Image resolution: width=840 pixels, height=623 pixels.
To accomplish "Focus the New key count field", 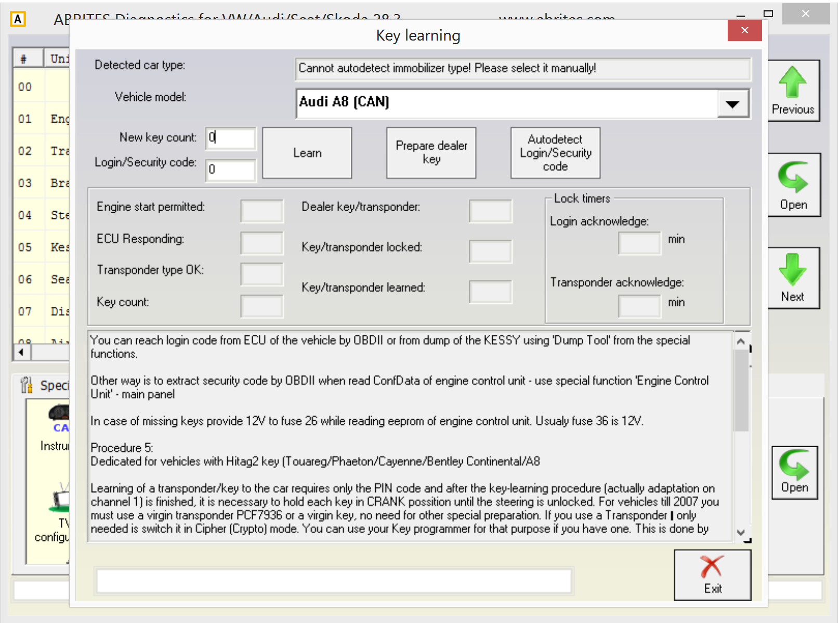I will click(x=230, y=138).
